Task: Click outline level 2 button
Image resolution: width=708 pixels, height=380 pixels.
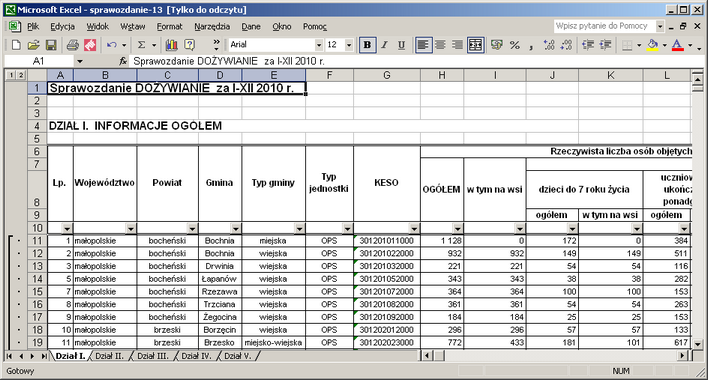Action: (21, 75)
